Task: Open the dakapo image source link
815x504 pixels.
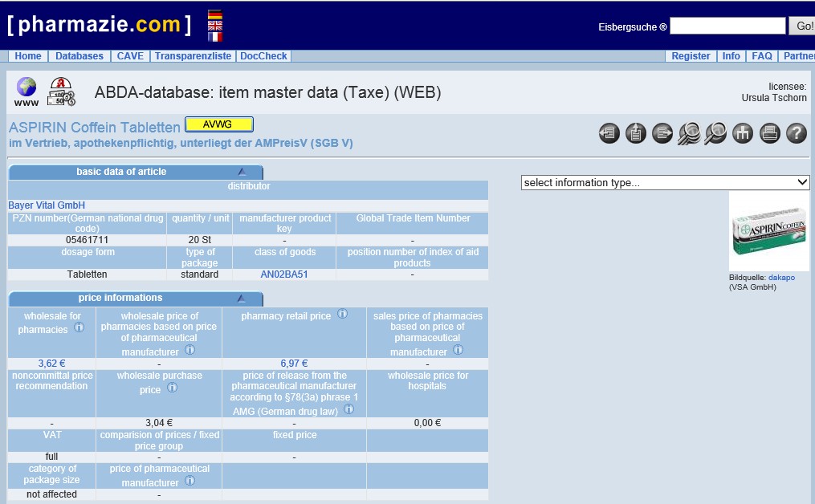Action: [782, 278]
